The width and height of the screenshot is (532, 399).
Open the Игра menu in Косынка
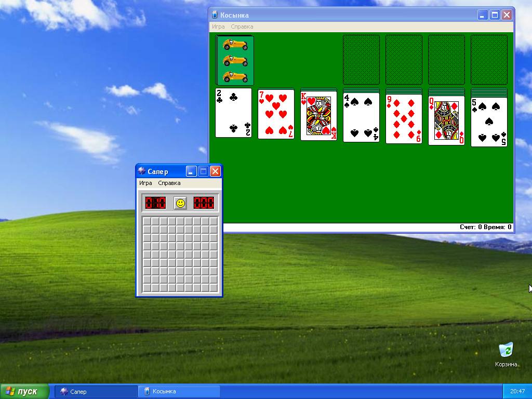(x=218, y=26)
